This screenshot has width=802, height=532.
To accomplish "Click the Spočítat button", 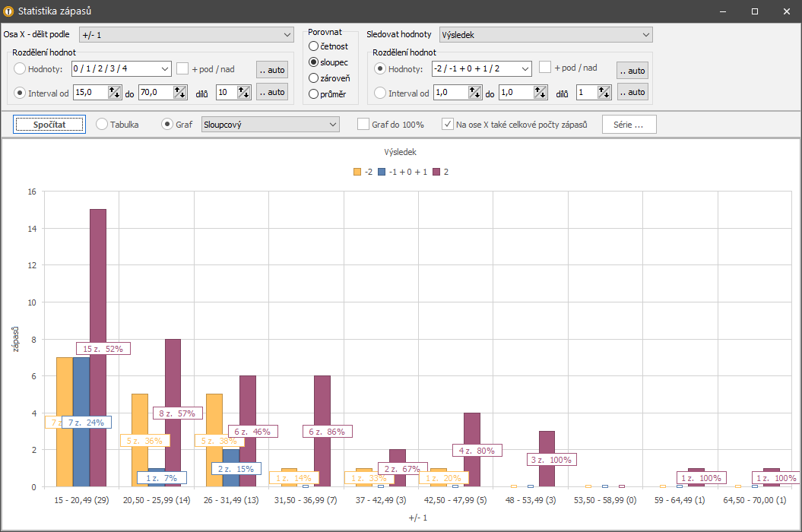I will (49, 124).
